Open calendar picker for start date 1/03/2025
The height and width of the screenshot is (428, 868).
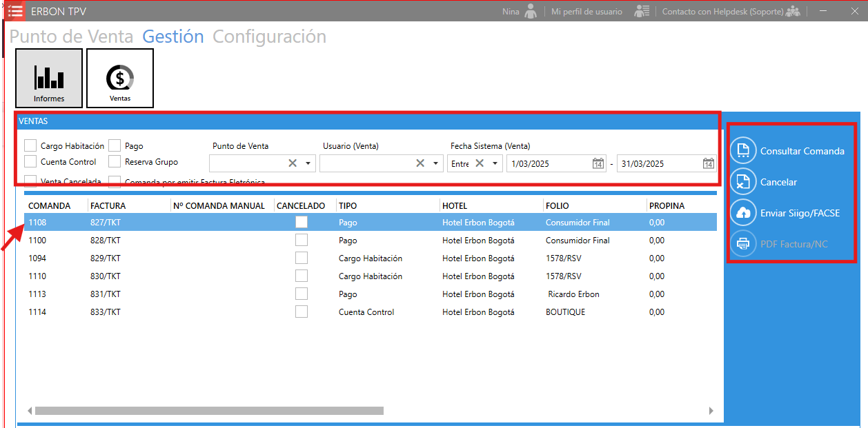(x=598, y=164)
